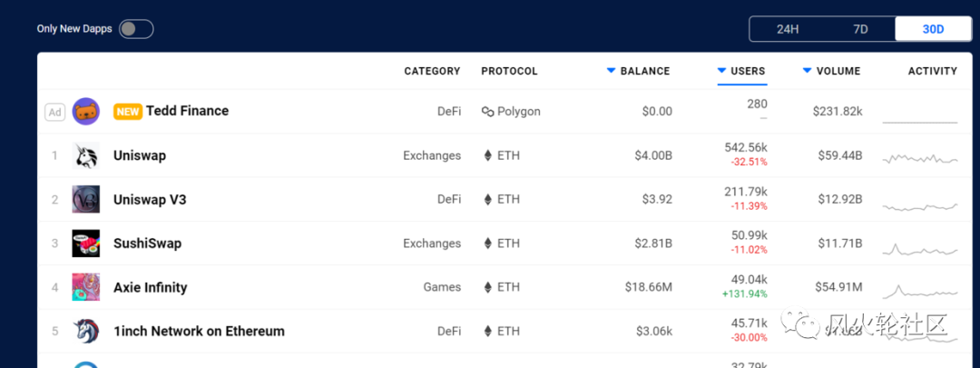Click the Polygon chain icon in Tedd Finance row
The height and width of the screenshot is (368, 980).
tap(487, 112)
